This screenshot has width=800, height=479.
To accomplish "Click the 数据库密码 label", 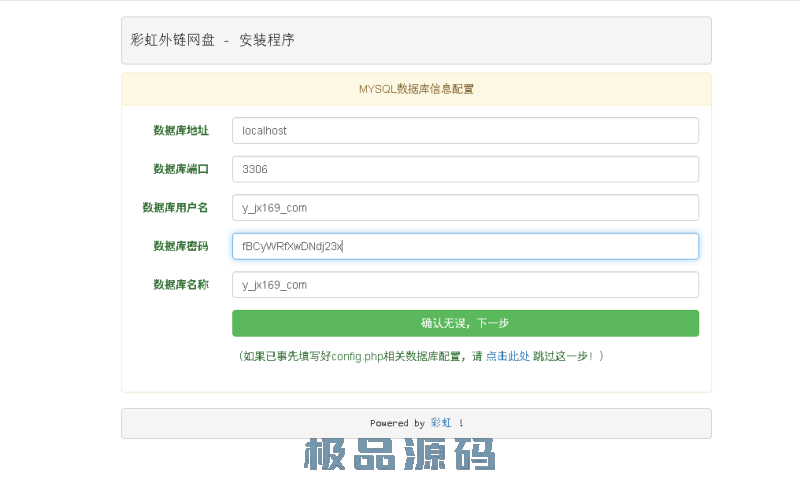I will click(180, 246).
